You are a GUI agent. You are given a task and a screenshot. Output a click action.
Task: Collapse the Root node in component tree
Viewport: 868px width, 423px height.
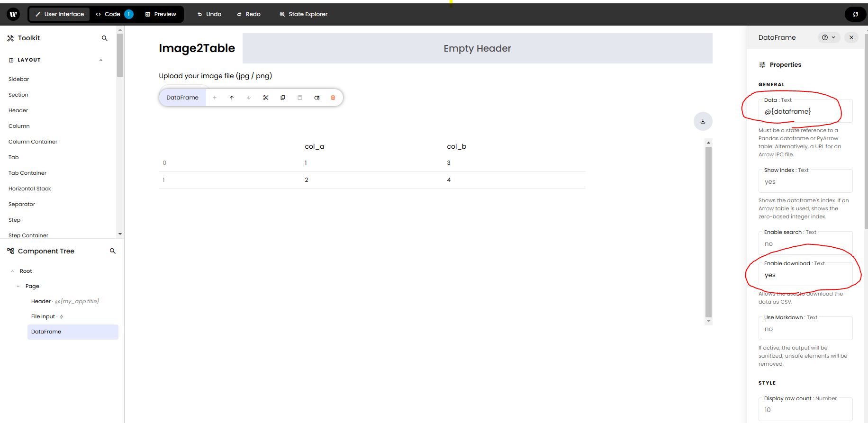point(12,271)
